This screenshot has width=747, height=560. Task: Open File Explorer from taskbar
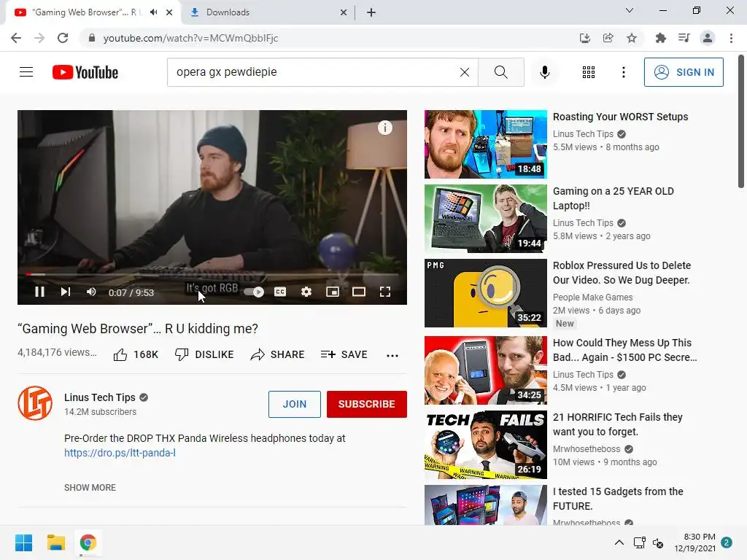click(55, 542)
